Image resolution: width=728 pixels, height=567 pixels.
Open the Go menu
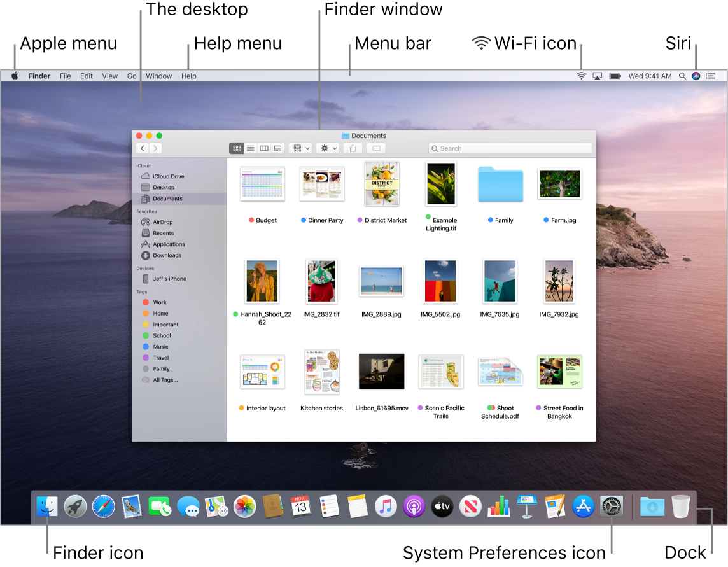click(x=131, y=76)
